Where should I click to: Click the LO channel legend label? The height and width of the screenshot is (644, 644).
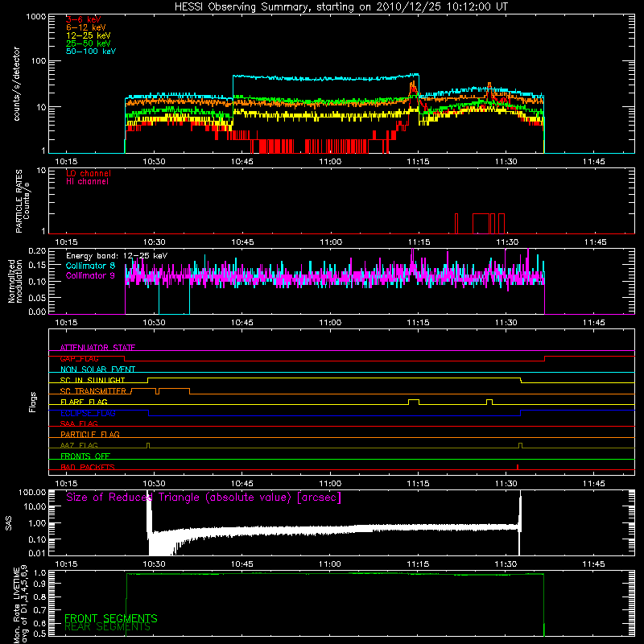89,173
